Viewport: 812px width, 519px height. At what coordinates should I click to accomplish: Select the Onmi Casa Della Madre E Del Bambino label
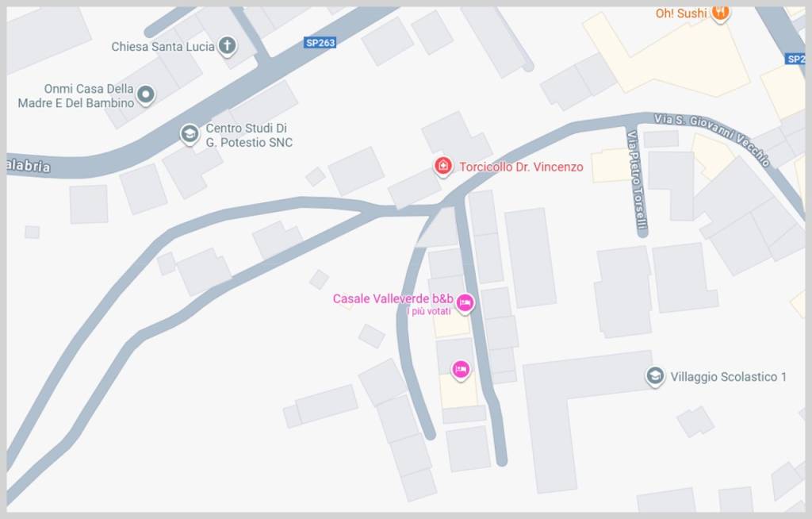point(76,96)
